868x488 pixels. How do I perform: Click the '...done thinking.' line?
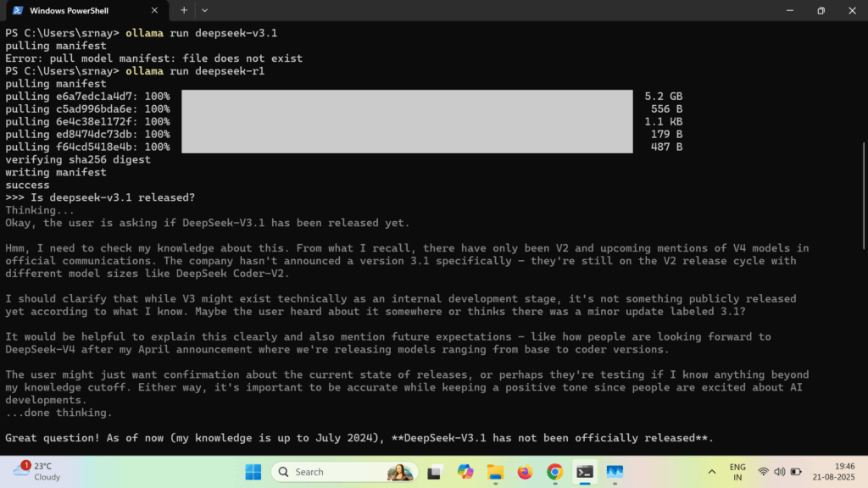[58, 413]
